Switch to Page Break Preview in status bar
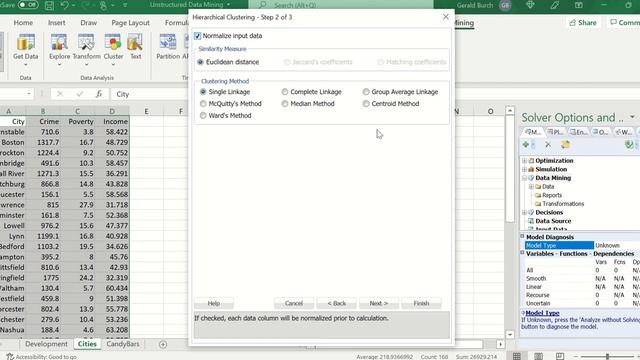 point(560,356)
